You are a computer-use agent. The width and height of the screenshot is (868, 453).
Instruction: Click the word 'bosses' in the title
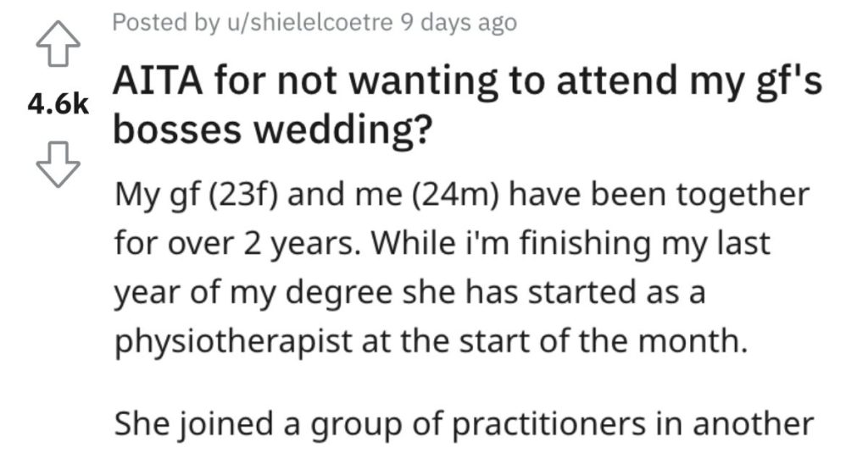tap(177, 130)
